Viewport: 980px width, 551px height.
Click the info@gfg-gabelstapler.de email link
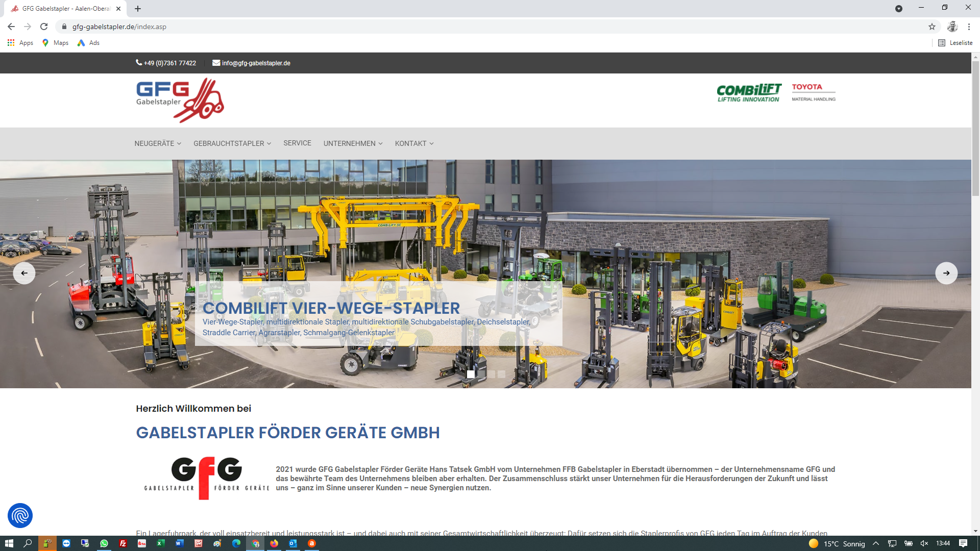251,63
